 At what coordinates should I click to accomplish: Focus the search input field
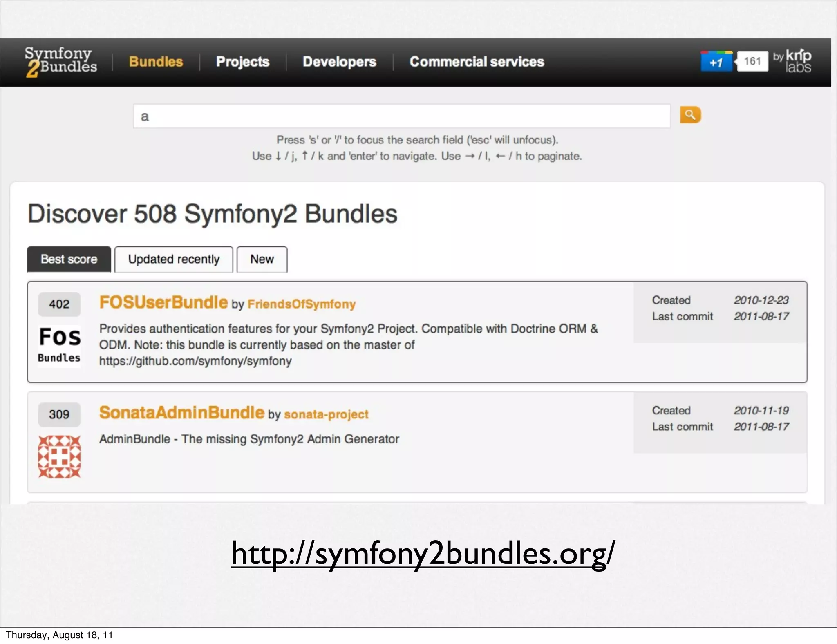click(x=401, y=116)
